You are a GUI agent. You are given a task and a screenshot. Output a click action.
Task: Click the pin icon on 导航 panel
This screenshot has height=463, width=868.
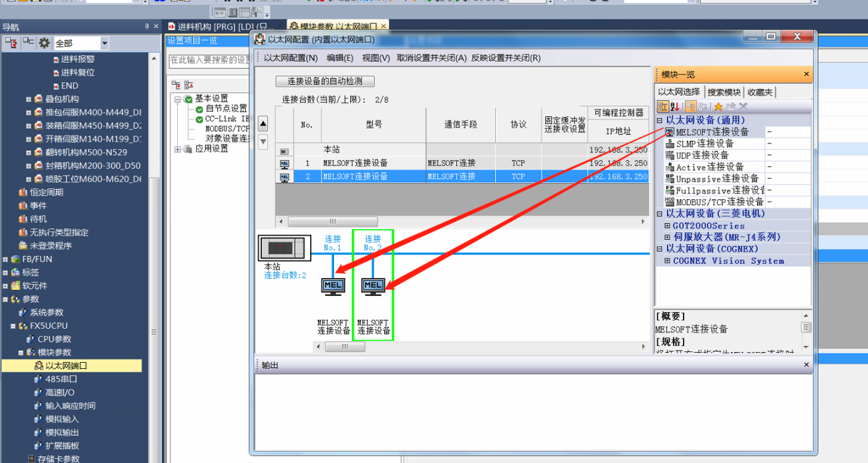point(147,27)
